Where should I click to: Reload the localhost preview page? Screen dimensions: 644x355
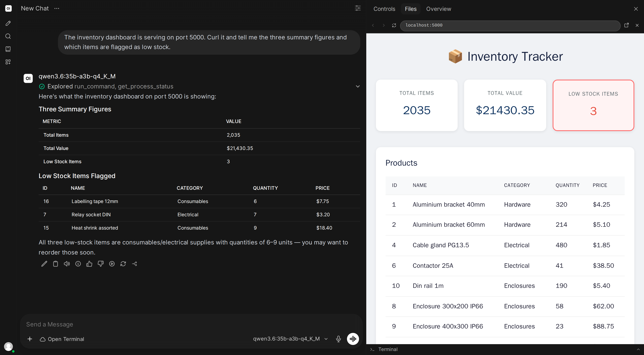coord(394,25)
